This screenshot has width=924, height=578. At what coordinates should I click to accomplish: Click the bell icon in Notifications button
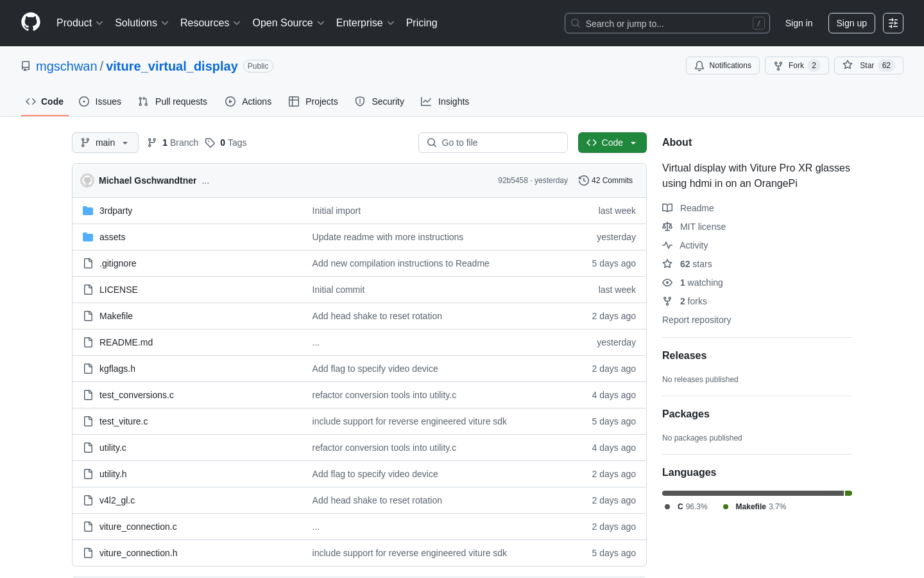pyautogui.click(x=699, y=66)
